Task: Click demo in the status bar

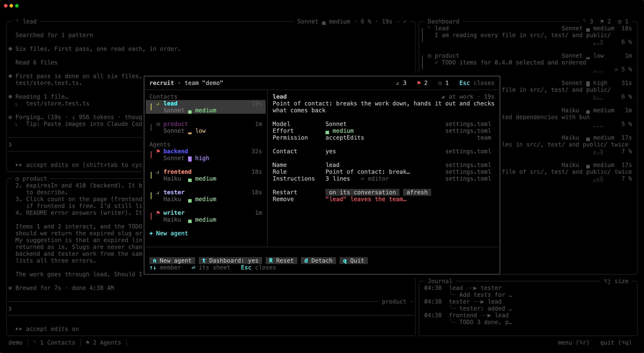Action: point(15,343)
